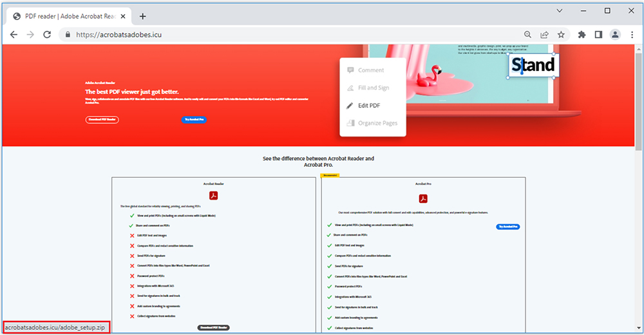The width and height of the screenshot is (644, 335).
Task: Select the PDF reader | Adobe Acrobat tab
Action: pyautogui.click(x=69, y=17)
